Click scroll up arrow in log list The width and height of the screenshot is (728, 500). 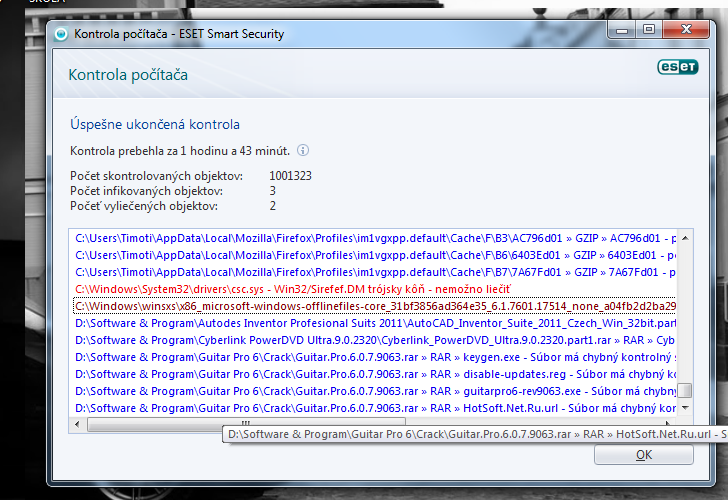(x=685, y=238)
